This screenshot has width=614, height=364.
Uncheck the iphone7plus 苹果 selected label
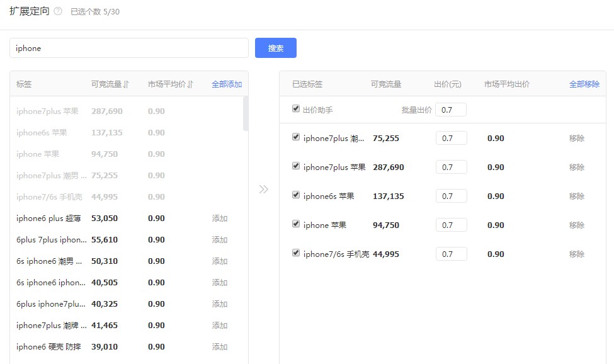pyautogui.click(x=296, y=166)
